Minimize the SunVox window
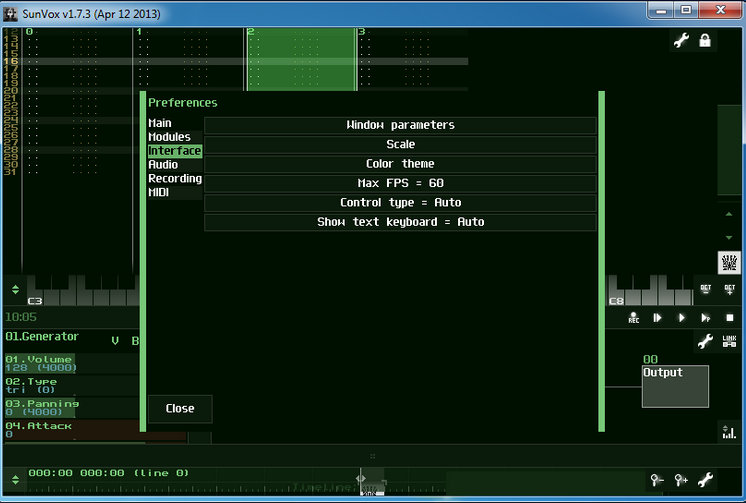Image resolution: width=746 pixels, height=503 pixels. point(661,10)
